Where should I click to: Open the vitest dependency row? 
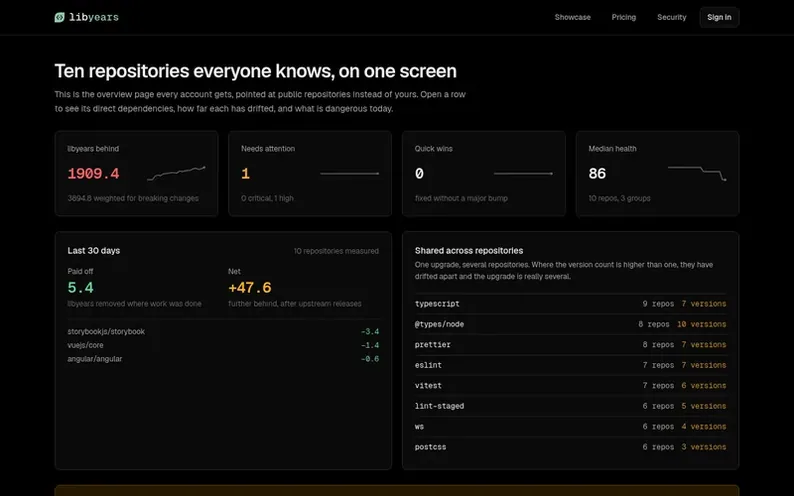tap(570, 386)
